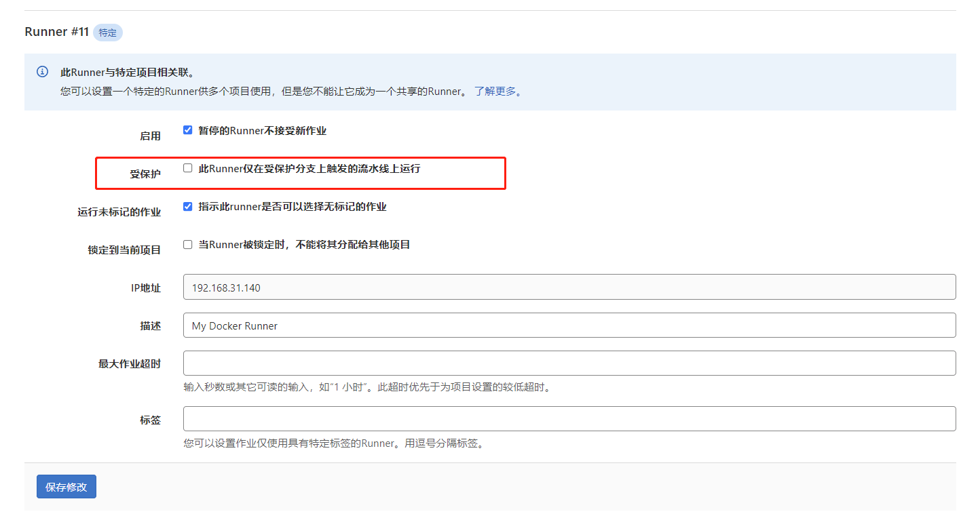Click the 标签 input box

(x=475, y=418)
